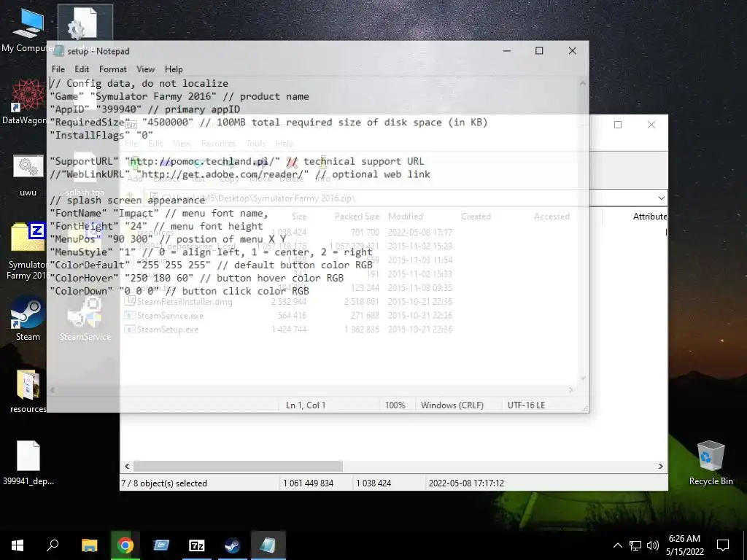Select SteamRetailInstaller.dmg row in 7-Zip
Viewport: 747px width, 560px height.
[x=287, y=302]
